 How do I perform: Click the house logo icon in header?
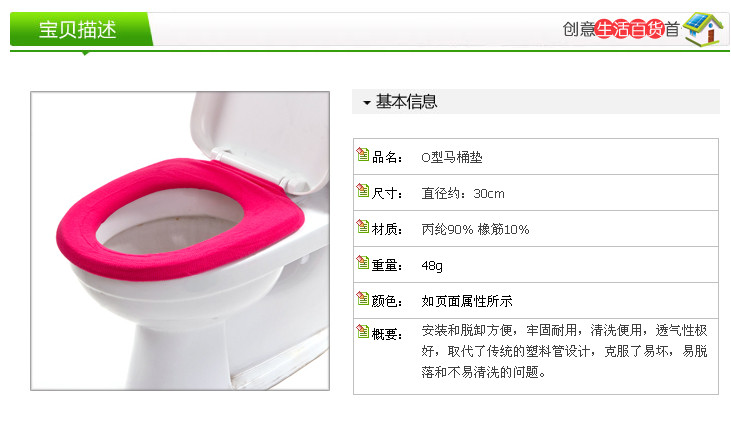[x=703, y=29]
